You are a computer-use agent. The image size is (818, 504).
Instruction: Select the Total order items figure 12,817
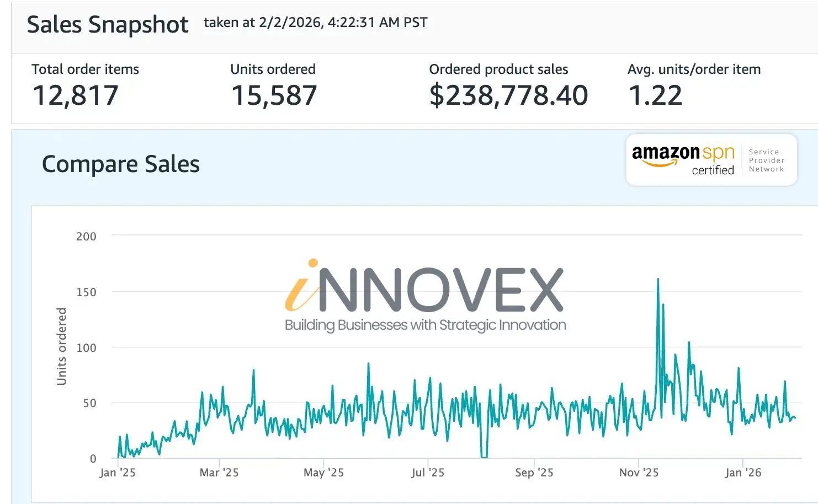[76, 95]
